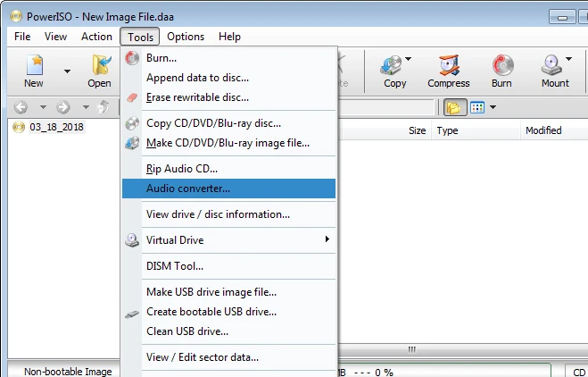Click the Modified column header
The image size is (588, 377).
click(x=554, y=130)
